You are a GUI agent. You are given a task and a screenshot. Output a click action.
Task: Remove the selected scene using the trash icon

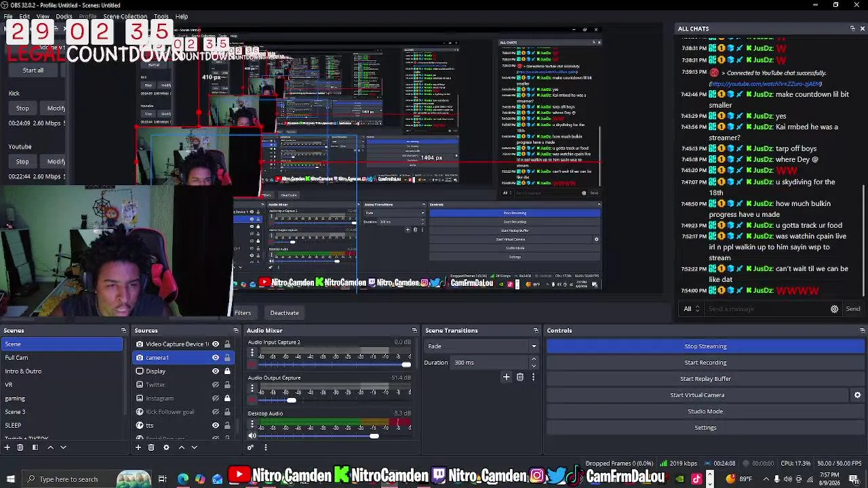[20, 447]
